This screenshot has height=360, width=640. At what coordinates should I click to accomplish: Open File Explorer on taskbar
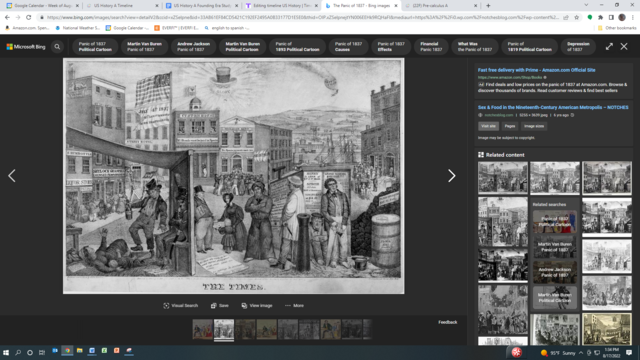tap(80, 351)
